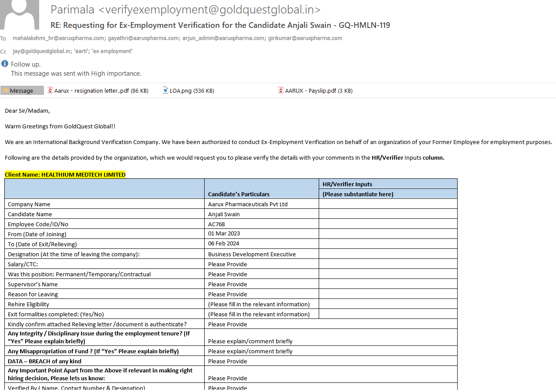Select recipient gayathri@aaruxpharma.com

click(x=144, y=38)
